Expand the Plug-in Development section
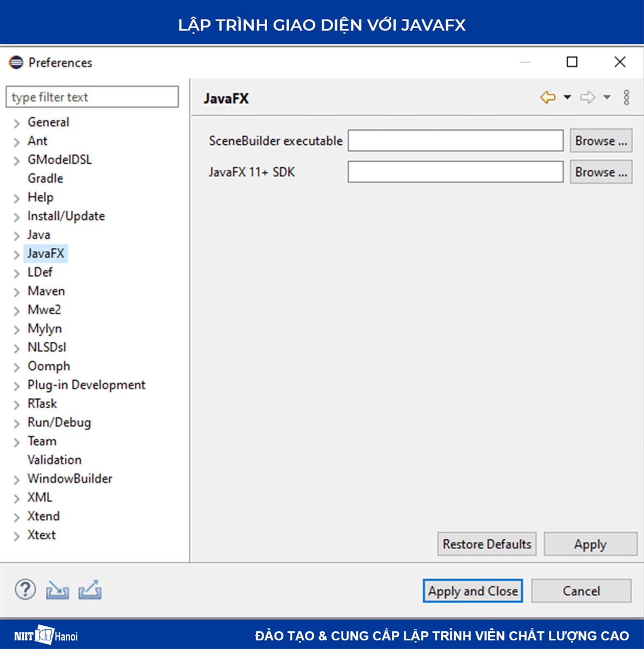 pyautogui.click(x=16, y=385)
